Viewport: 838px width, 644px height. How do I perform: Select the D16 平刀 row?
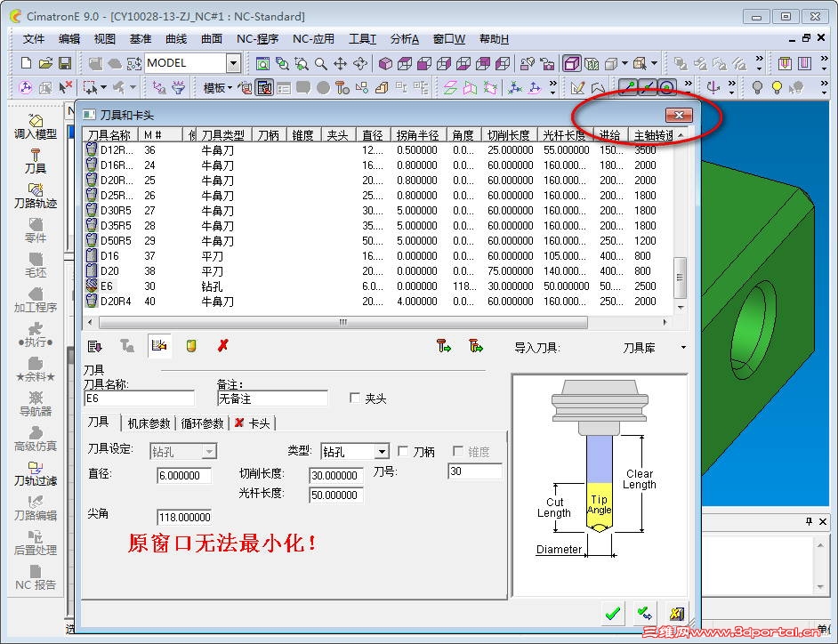point(377,255)
